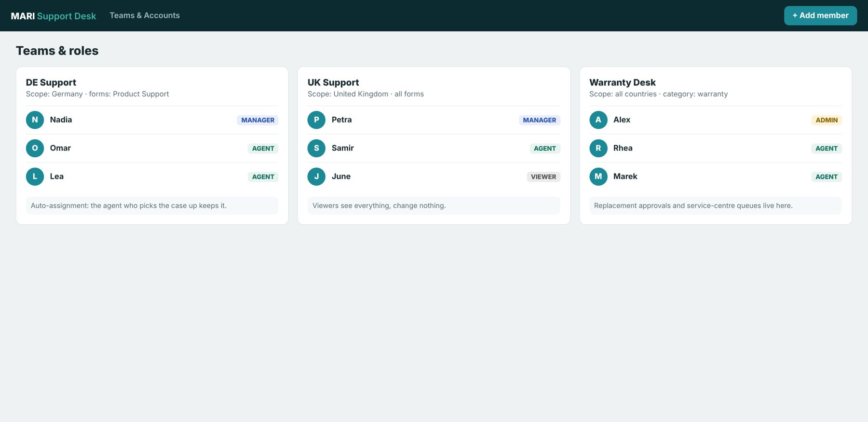This screenshot has height=422, width=868.
Task: Click the scope line 'all countries · category: warranty'
Action: (658, 94)
